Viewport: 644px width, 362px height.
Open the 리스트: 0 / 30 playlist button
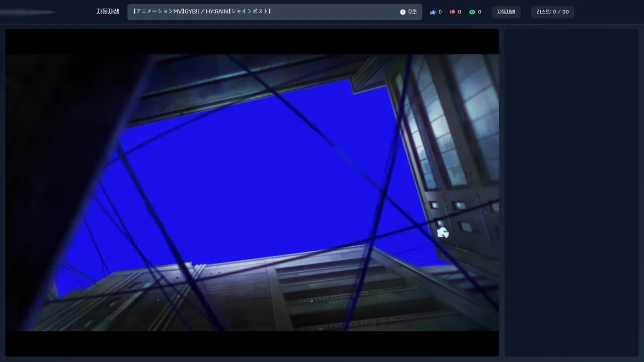pos(552,12)
